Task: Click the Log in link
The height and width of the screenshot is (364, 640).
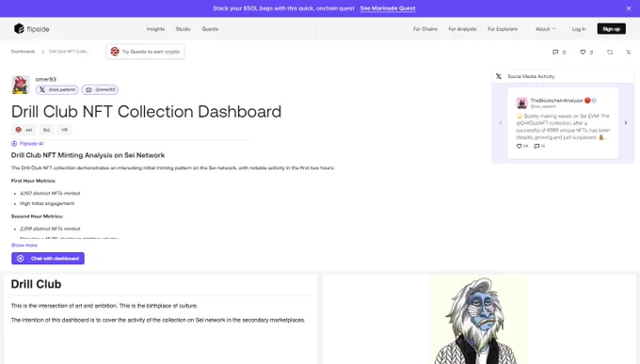Action: (x=579, y=29)
